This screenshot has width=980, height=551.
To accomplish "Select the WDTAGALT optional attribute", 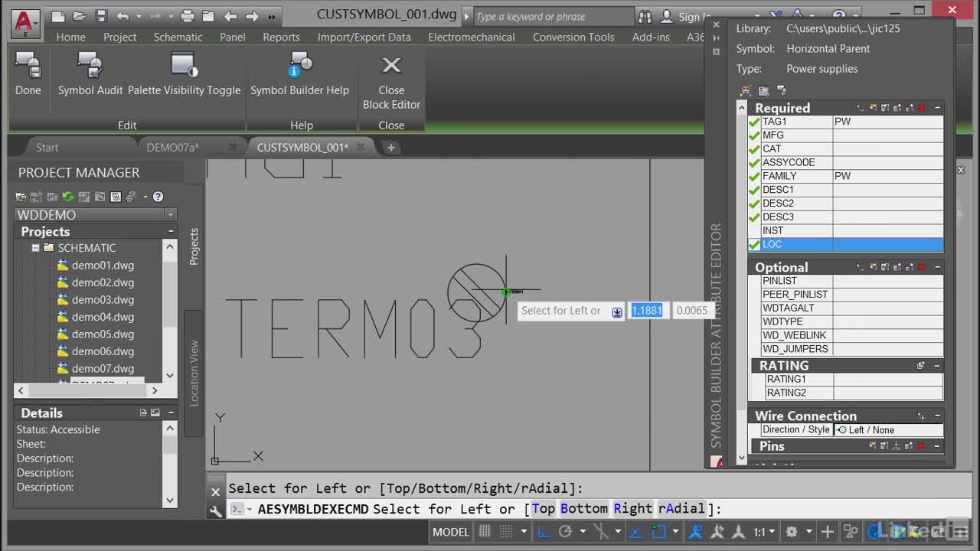I will [852, 308].
